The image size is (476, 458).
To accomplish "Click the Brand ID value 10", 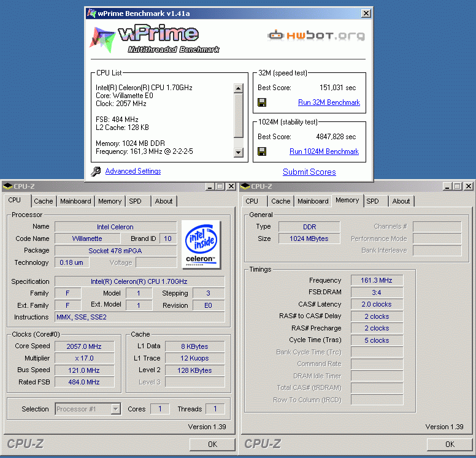I will [x=168, y=239].
